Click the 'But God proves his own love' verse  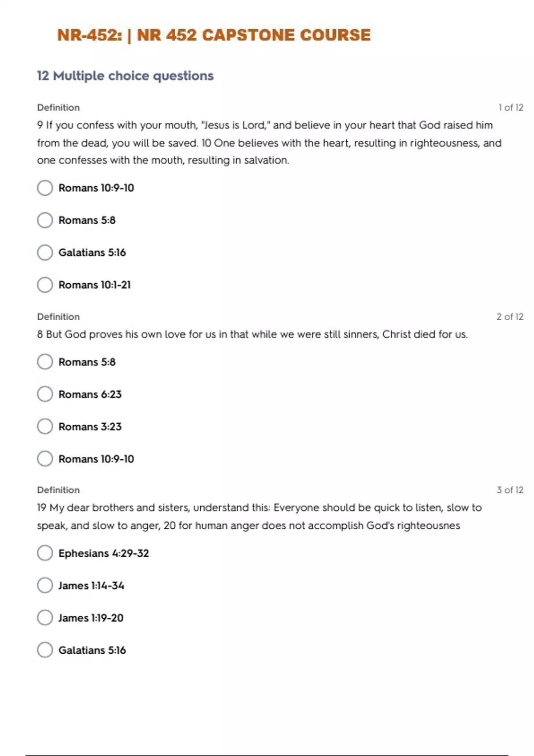(x=252, y=334)
